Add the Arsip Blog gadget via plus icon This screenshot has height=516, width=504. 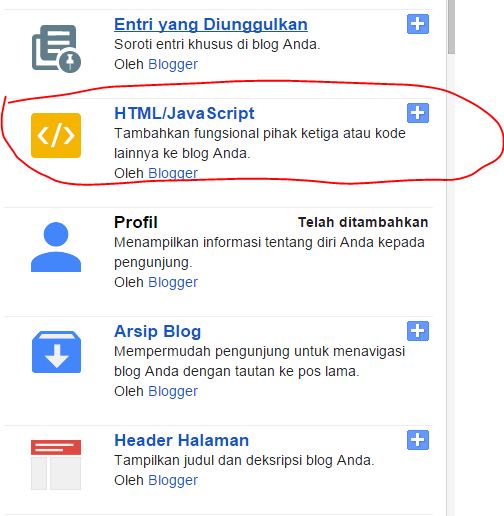coord(418,331)
